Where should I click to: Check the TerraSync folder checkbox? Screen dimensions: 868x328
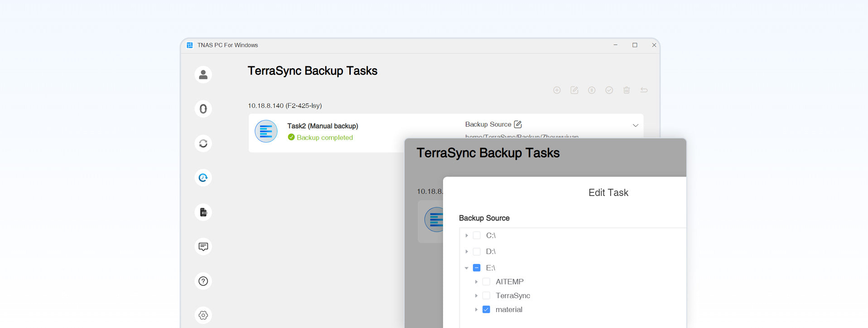(486, 295)
